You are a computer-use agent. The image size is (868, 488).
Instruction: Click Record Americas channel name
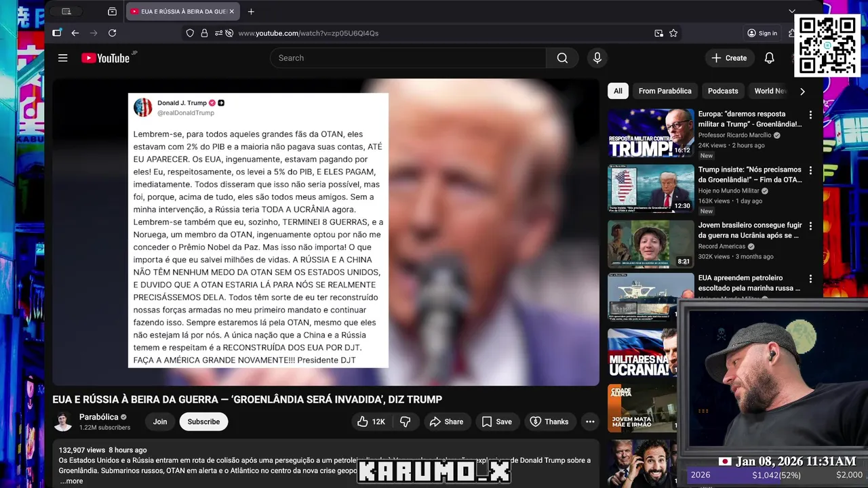coord(722,246)
